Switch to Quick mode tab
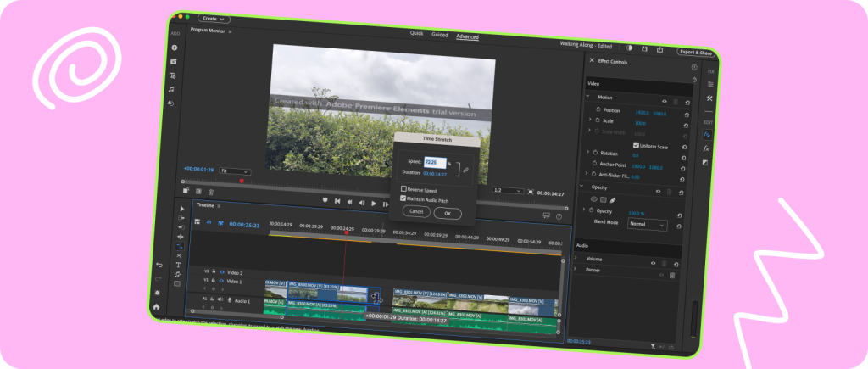The image size is (868, 369). [416, 33]
